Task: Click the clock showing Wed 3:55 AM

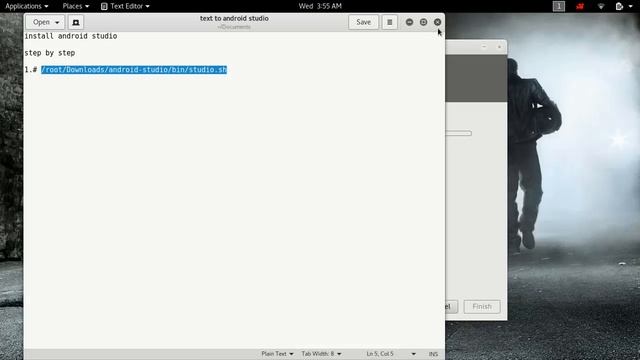Action: (x=320, y=6)
